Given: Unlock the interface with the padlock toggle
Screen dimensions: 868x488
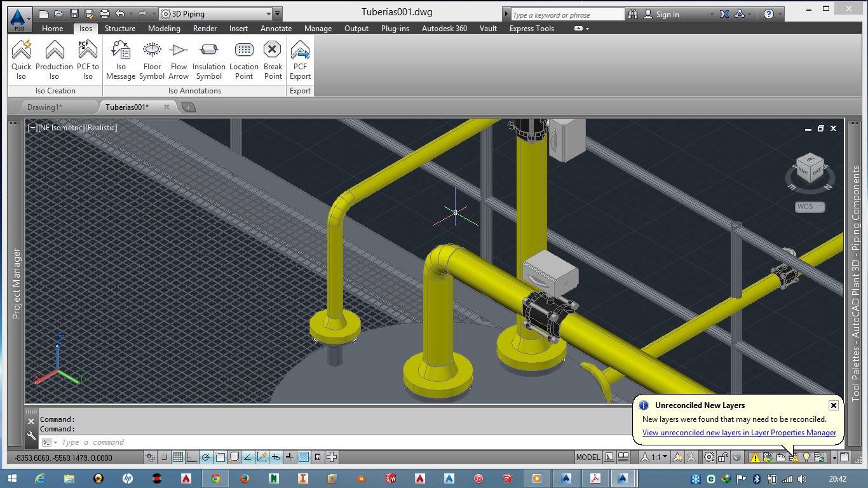Looking at the screenshot, I should tap(723, 457).
